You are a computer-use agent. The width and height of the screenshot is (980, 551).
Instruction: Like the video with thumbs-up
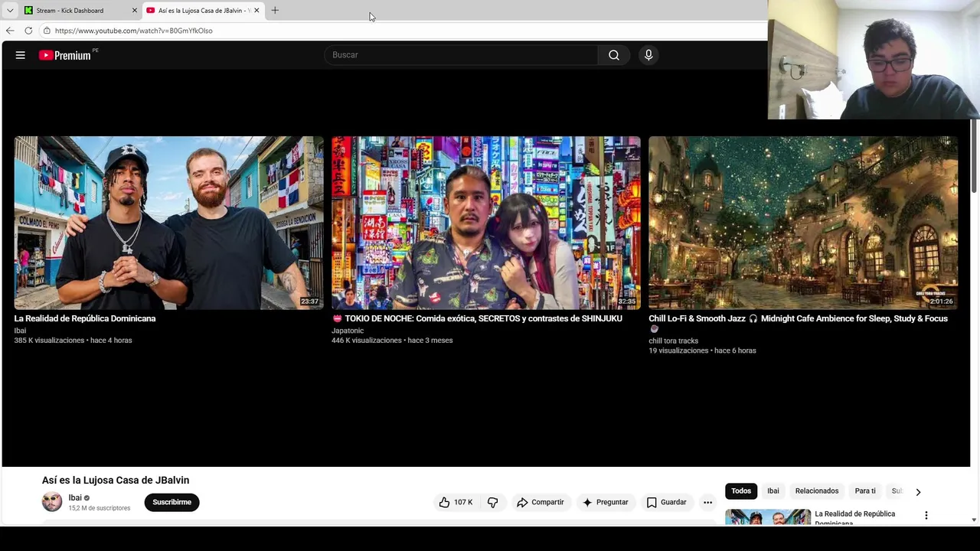pyautogui.click(x=456, y=502)
